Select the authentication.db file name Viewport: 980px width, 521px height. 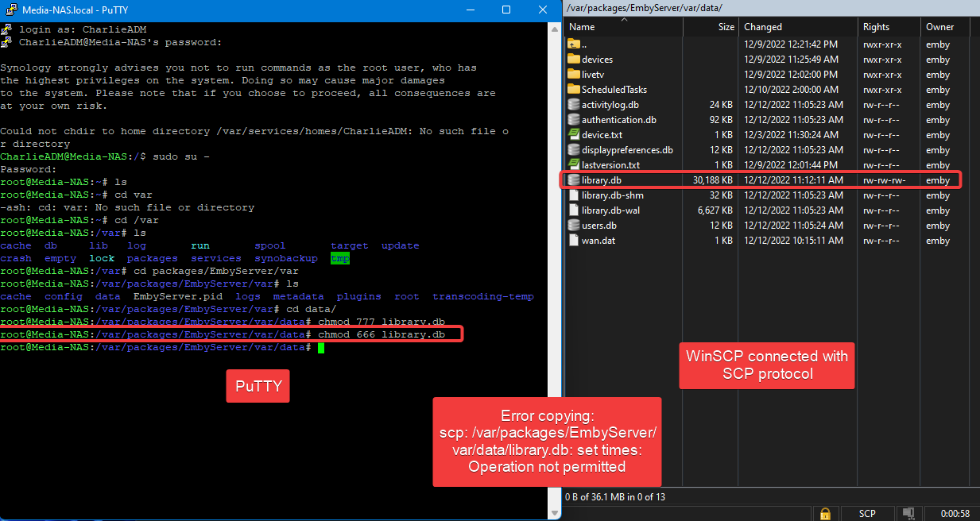[x=618, y=120]
